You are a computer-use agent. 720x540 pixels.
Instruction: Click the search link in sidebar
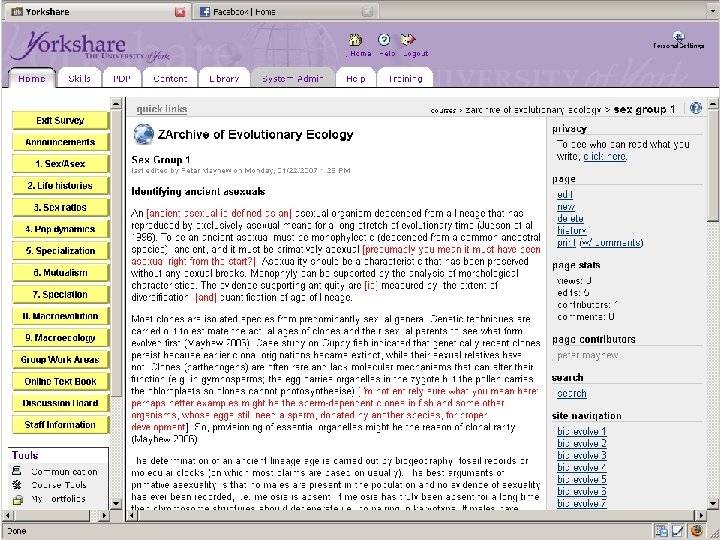tap(571, 394)
